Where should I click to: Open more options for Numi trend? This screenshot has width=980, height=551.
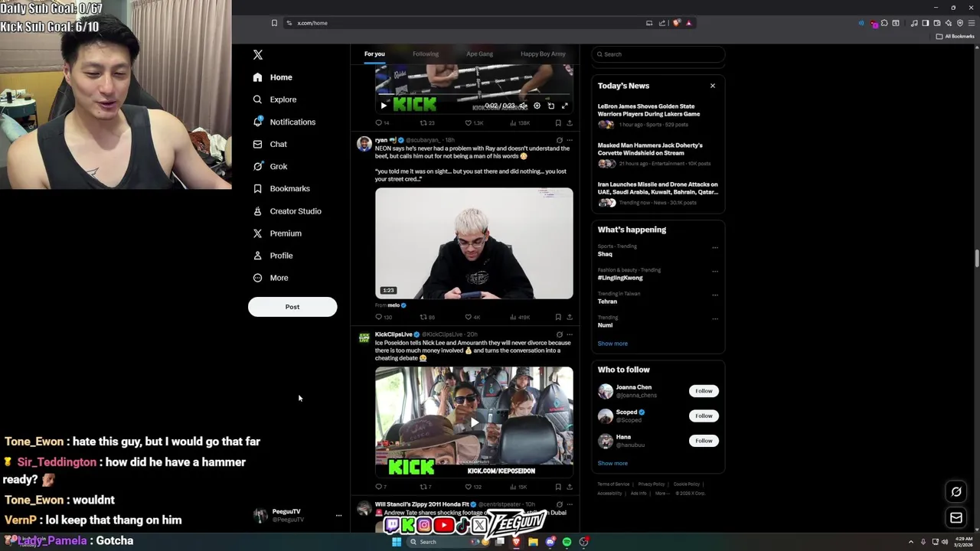[715, 318]
